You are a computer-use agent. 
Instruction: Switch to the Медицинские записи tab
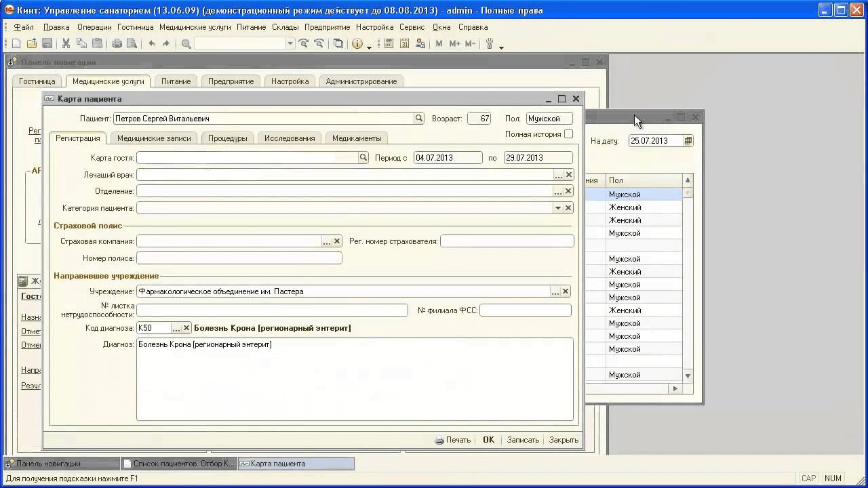tap(154, 138)
